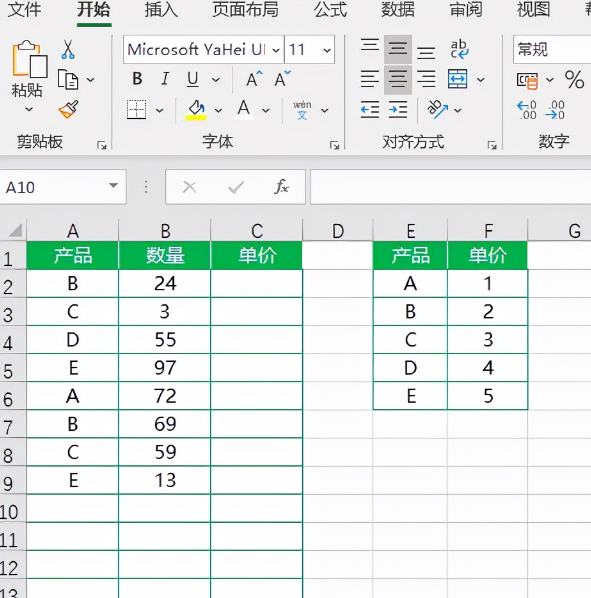Click the Copy icon
The width and height of the screenshot is (591, 598).
point(68,79)
